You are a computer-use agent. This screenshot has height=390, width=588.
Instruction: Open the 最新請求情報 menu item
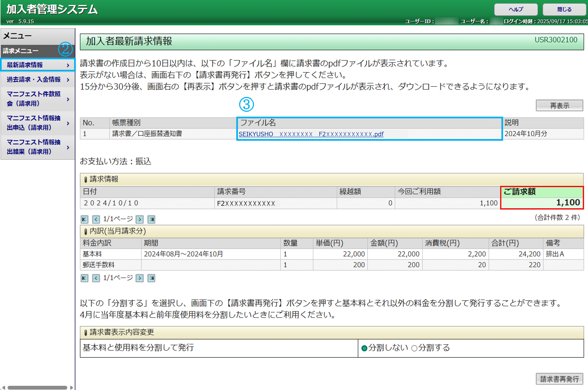(x=25, y=65)
